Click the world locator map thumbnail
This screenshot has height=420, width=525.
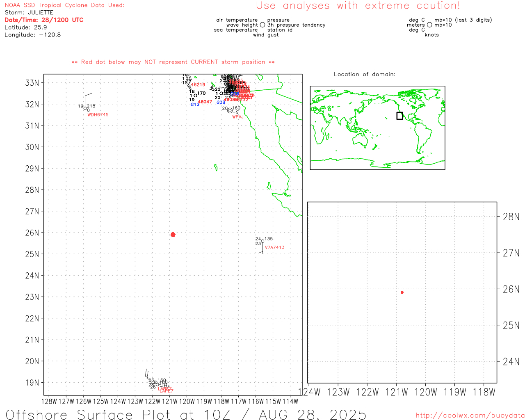pos(377,128)
